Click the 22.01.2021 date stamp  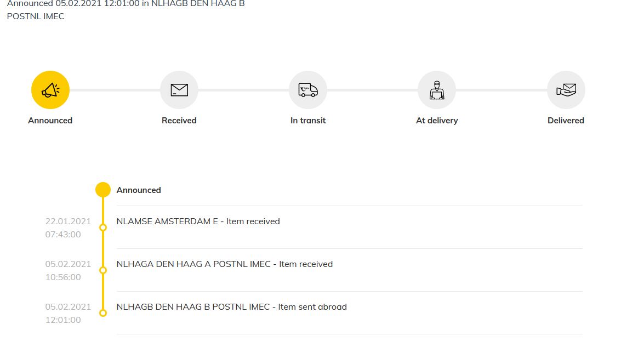click(68, 221)
